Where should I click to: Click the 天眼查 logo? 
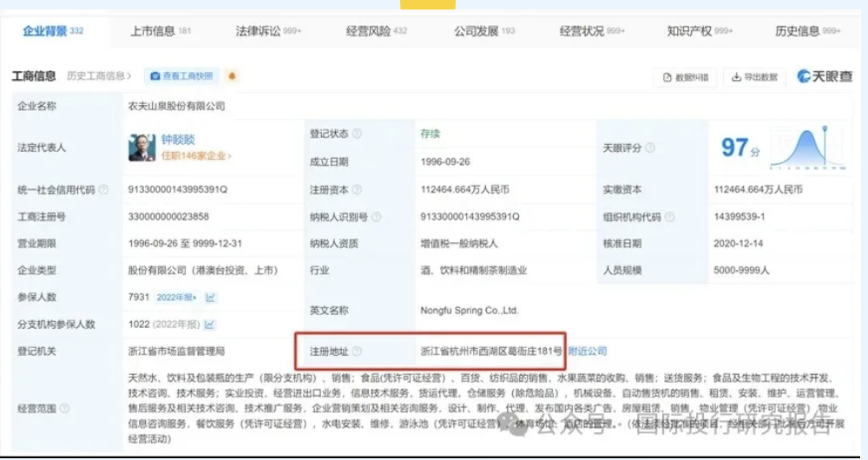(x=825, y=76)
